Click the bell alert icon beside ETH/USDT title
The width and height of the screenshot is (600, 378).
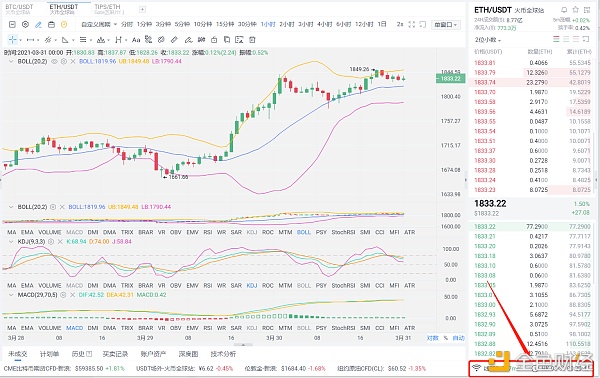pyautogui.click(x=564, y=10)
